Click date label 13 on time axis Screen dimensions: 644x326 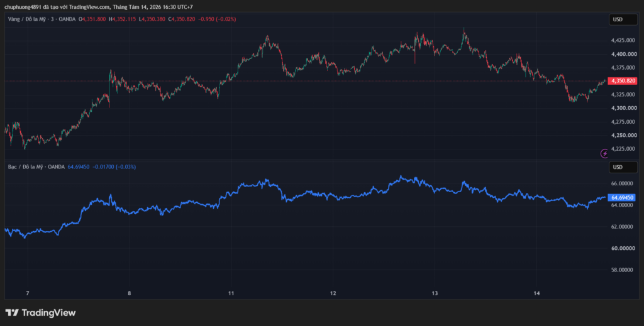(x=435, y=293)
